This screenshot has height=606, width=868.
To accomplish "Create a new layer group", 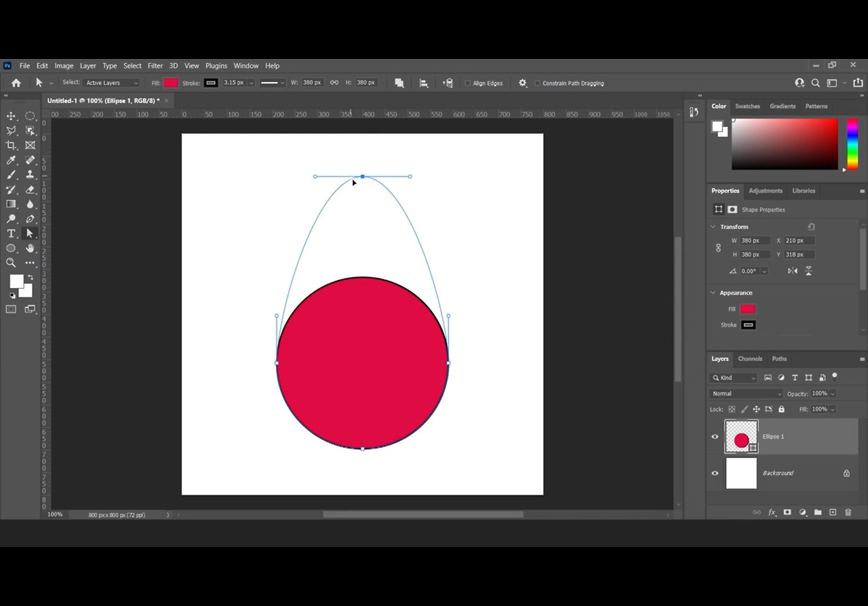I will click(x=818, y=512).
